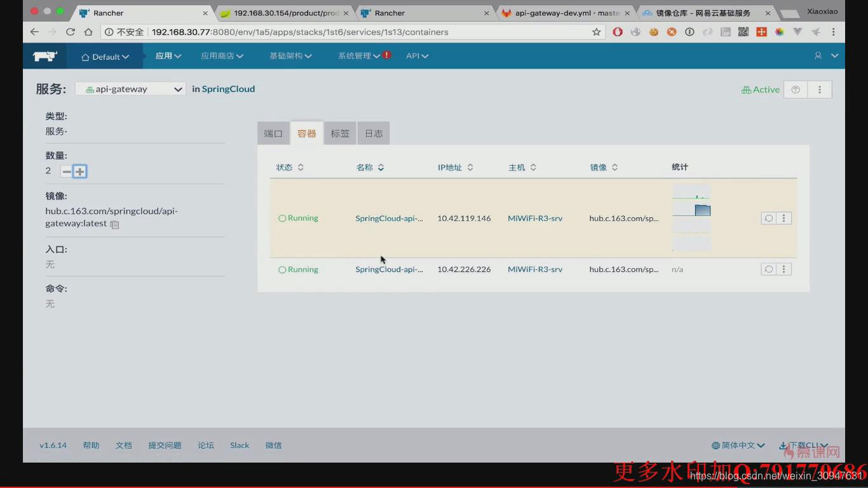Reload the current page
The height and width of the screenshot is (488, 868).
(x=71, y=32)
